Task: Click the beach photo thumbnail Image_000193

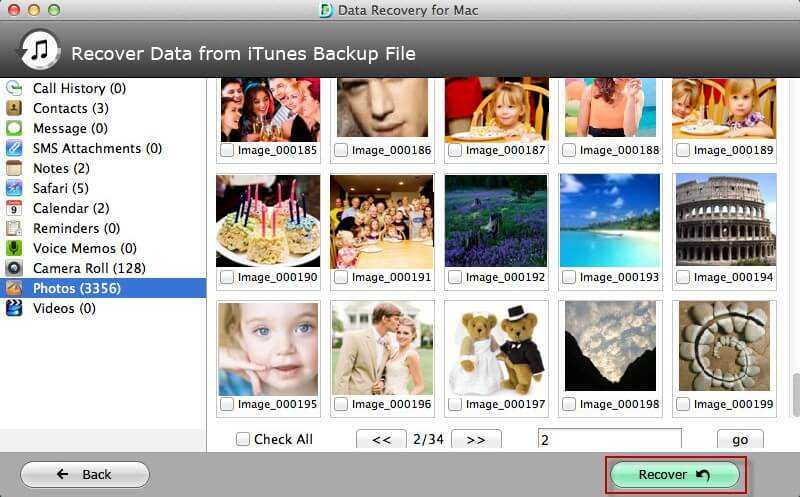Action: coord(610,220)
